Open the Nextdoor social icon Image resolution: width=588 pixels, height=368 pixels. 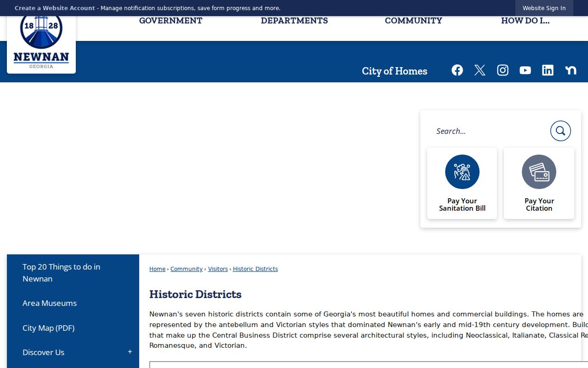[571, 70]
